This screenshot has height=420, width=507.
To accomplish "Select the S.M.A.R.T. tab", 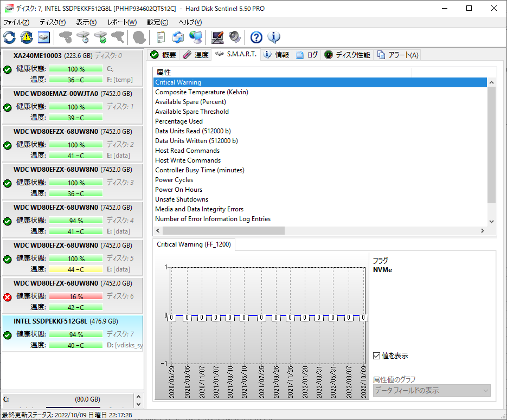I will (x=236, y=54).
